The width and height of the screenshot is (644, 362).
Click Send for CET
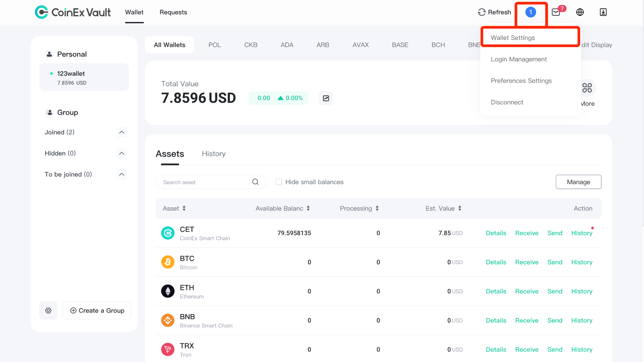555,233
